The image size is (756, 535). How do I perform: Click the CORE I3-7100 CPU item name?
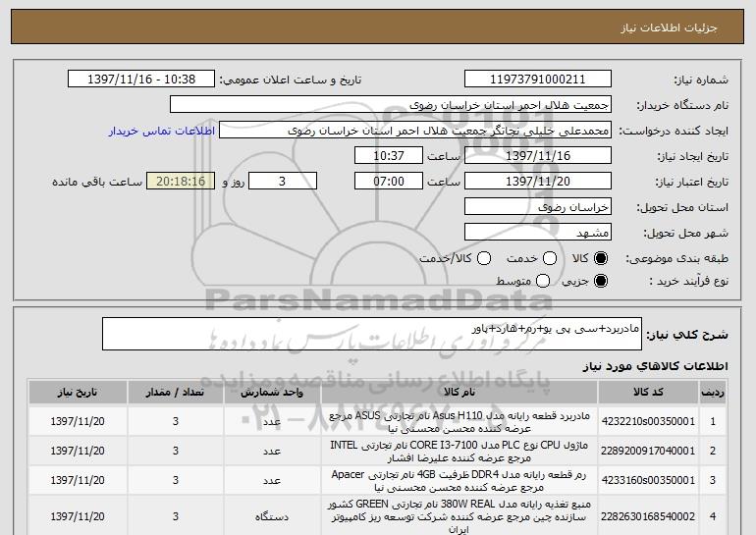459,452
